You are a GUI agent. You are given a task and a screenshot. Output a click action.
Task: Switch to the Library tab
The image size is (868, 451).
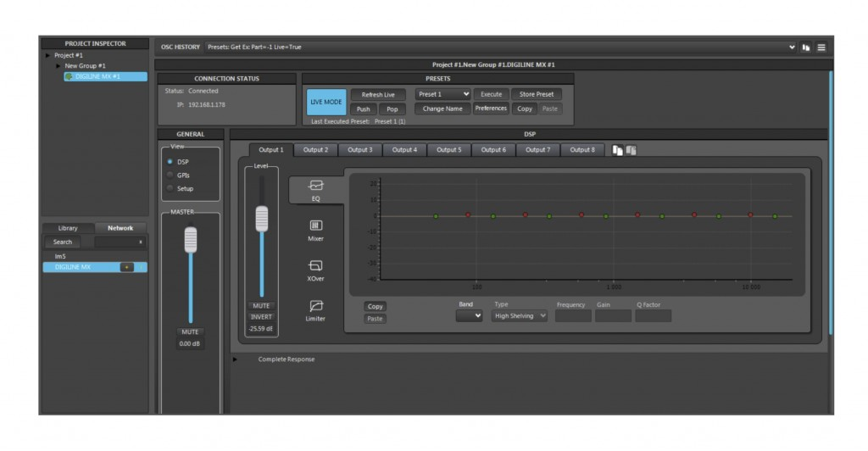click(x=68, y=228)
